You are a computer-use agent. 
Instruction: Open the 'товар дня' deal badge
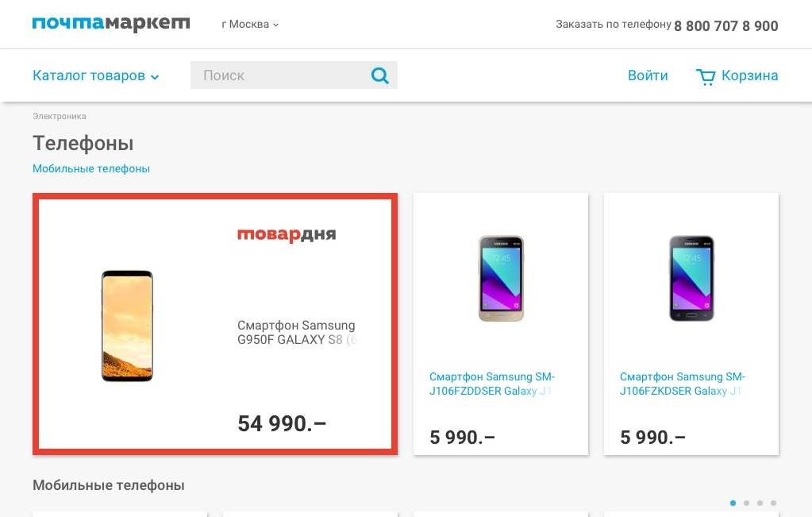pyautogui.click(x=287, y=234)
